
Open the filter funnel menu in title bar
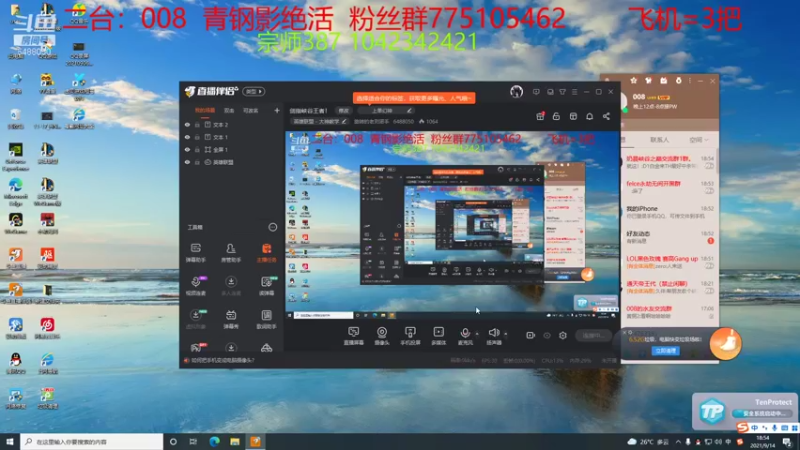tap(562, 92)
